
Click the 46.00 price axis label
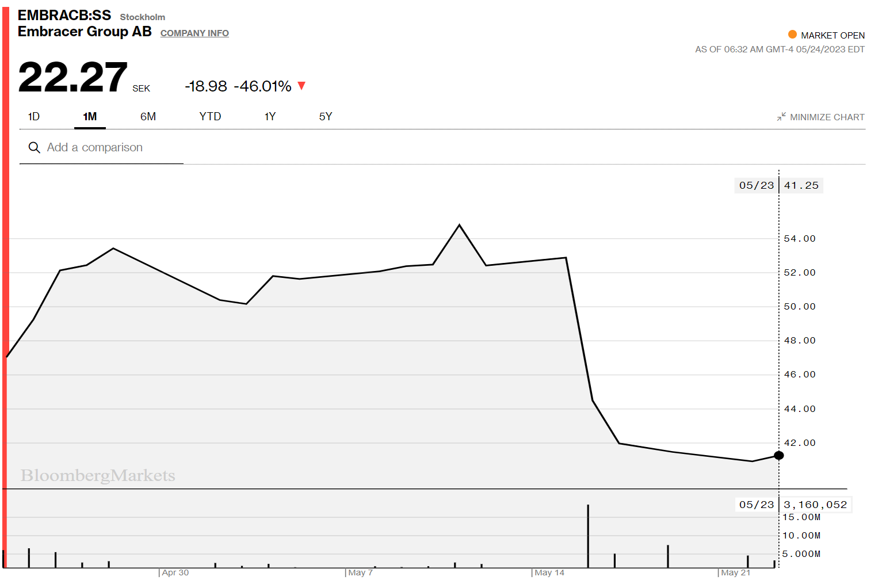pyautogui.click(x=800, y=375)
